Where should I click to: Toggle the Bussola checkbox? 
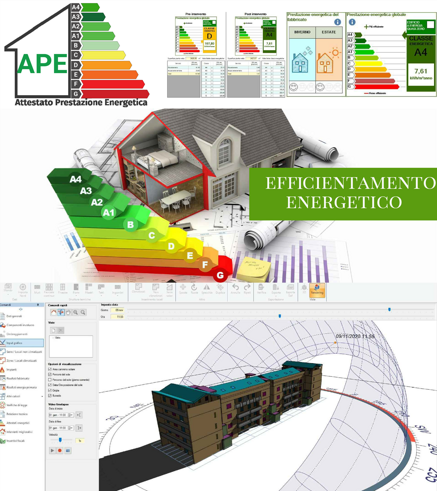[50, 395]
